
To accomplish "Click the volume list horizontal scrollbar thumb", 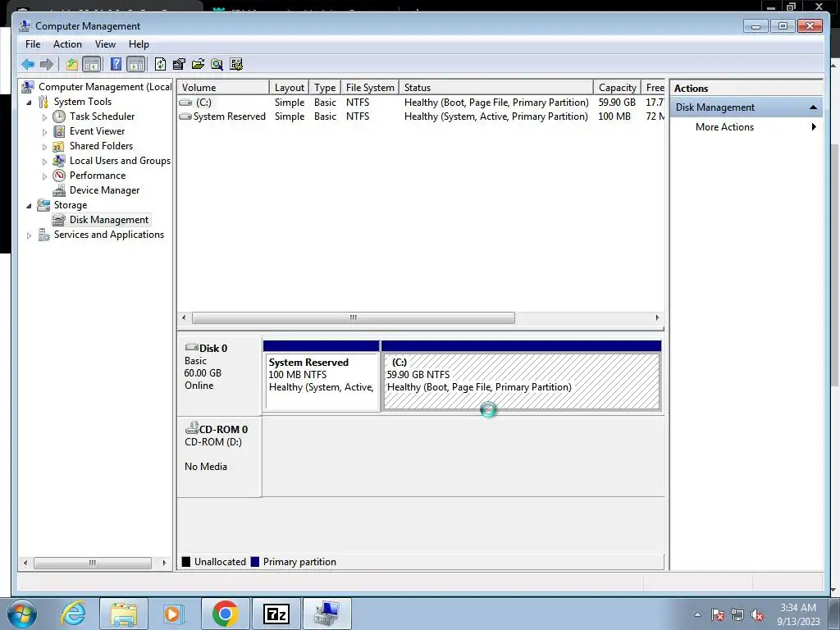I will (x=353, y=317).
